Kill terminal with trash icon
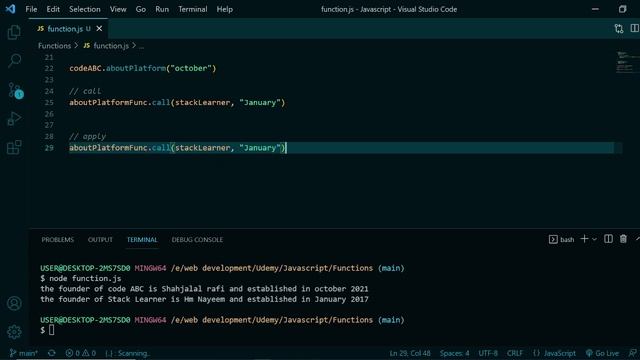640x360 pixels. coord(623,239)
